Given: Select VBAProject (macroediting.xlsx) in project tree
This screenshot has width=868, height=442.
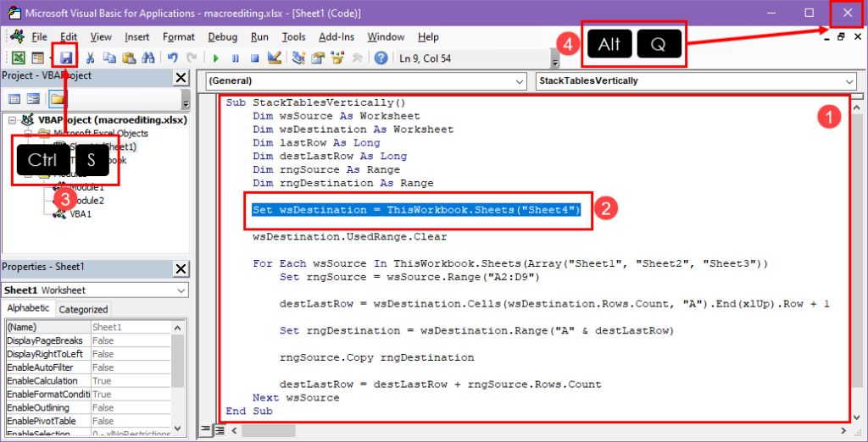Looking at the screenshot, I should tap(113, 120).
